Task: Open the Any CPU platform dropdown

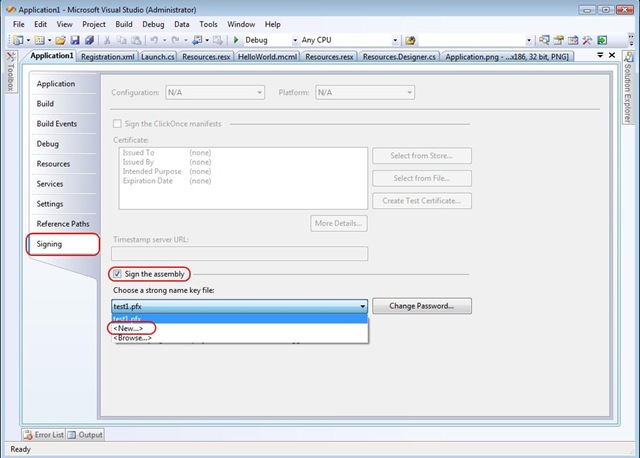Action: (395, 40)
